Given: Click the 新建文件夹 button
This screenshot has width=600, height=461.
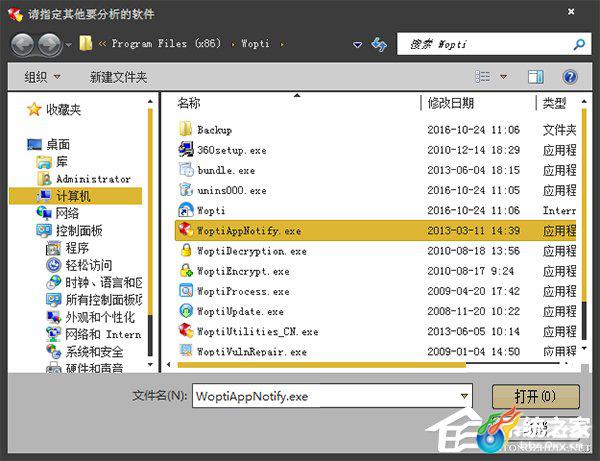Looking at the screenshot, I should [118, 77].
